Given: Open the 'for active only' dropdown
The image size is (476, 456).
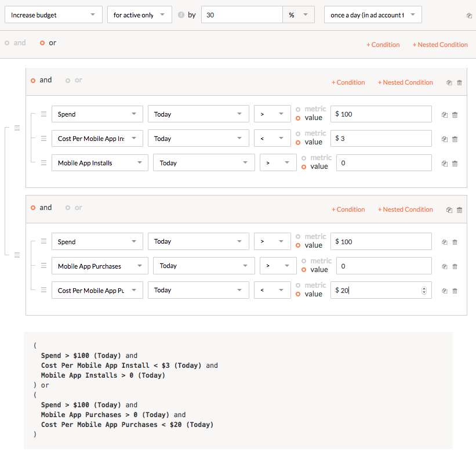Looking at the screenshot, I should (140, 15).
